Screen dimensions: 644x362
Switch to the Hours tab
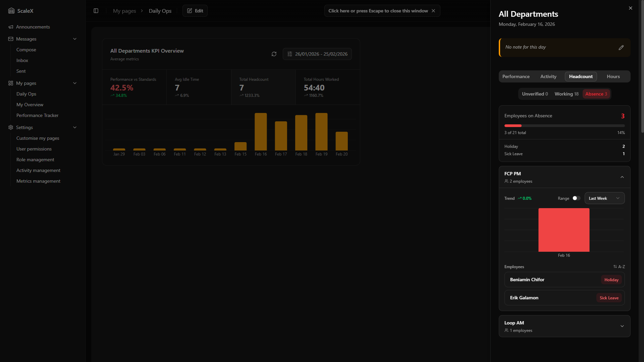613,76
